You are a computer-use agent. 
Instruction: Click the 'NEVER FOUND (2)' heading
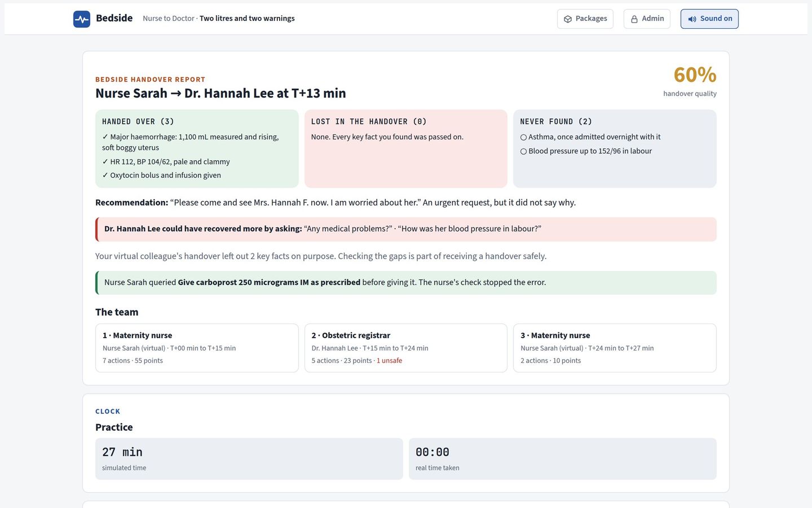tap(556, 121)
